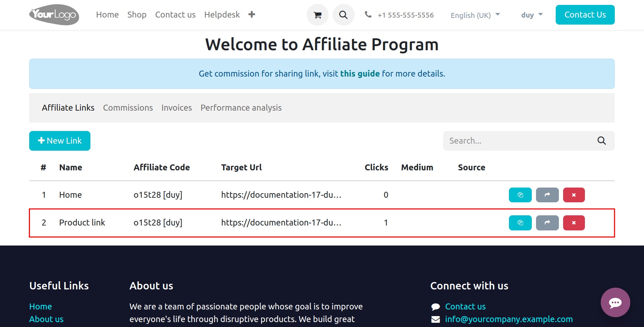Image resolution: width=644 pixels, height=327 pixels.
Task: Click footer Contact us link
Action: click(x=465, y=307)
